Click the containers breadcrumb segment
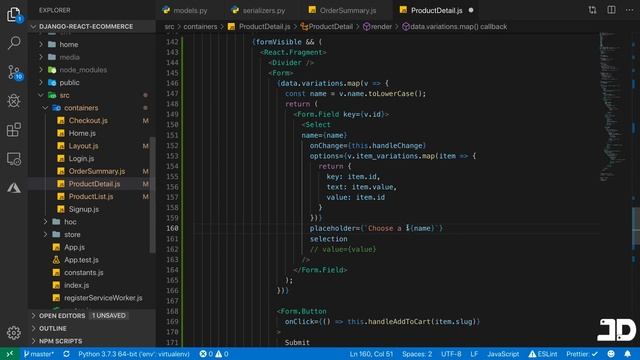 pos(200,27)
